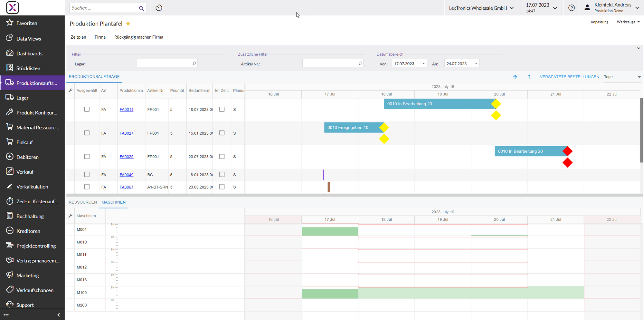644x320 pixels.
Task: Click the favorite star next to Produktion Plantafel
Action: [x=128, y=24]
